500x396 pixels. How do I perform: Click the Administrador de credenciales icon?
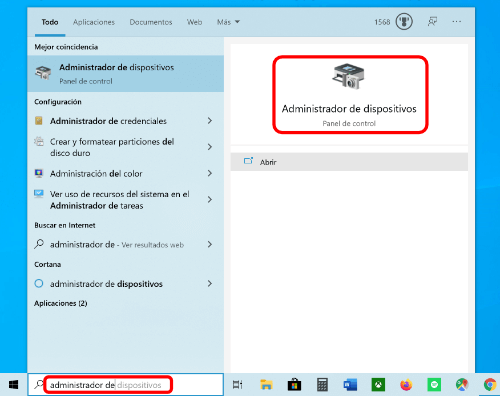[x=39, y=120]
